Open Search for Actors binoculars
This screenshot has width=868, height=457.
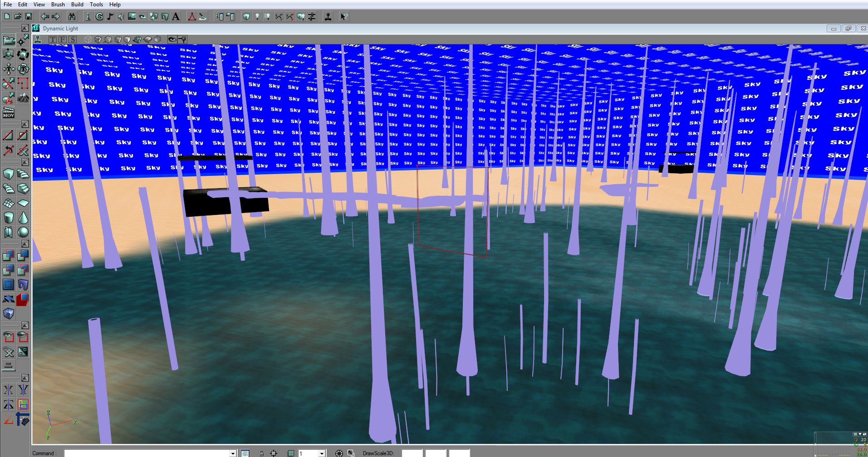click(72, 17)
